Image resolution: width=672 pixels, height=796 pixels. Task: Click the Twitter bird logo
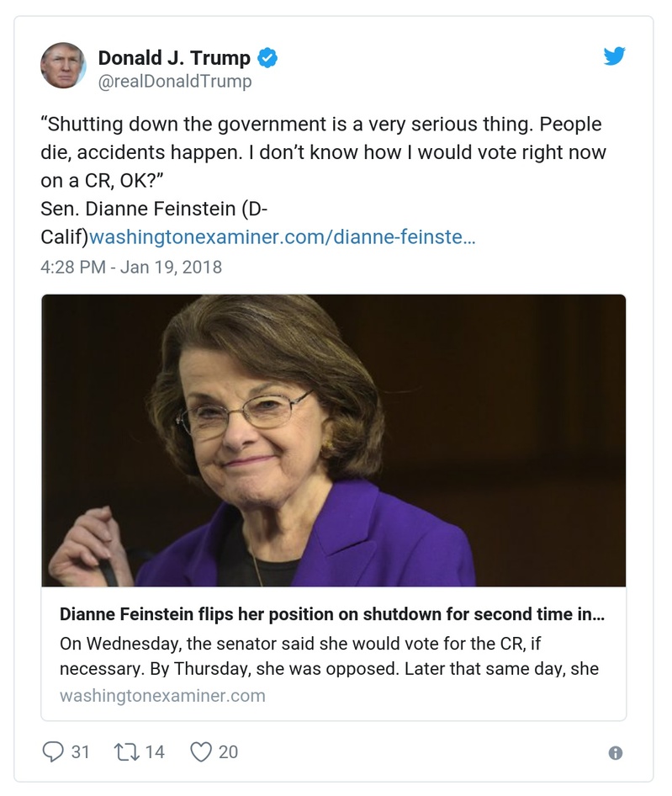[x=615, y=57]
